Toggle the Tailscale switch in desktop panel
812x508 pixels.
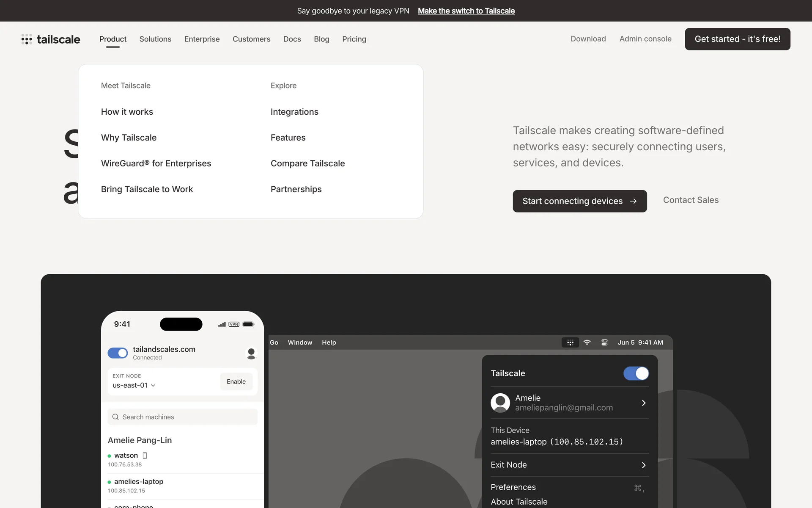tap(636, 373)
